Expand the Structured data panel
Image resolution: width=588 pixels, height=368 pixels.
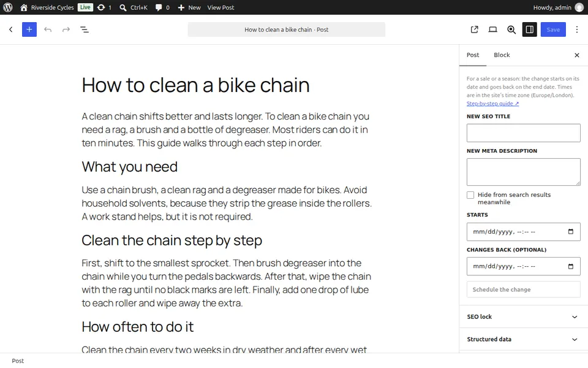(x=523, y=339)
